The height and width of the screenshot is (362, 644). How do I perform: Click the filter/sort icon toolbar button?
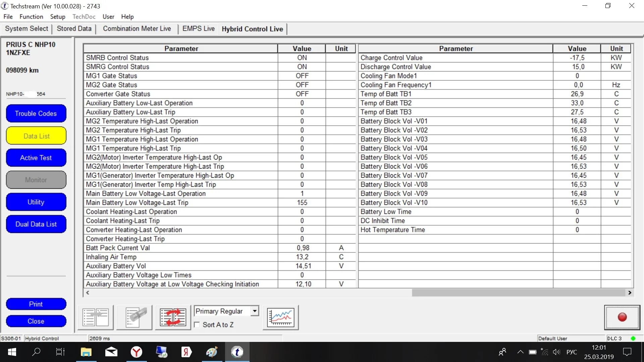coord(174,317)
